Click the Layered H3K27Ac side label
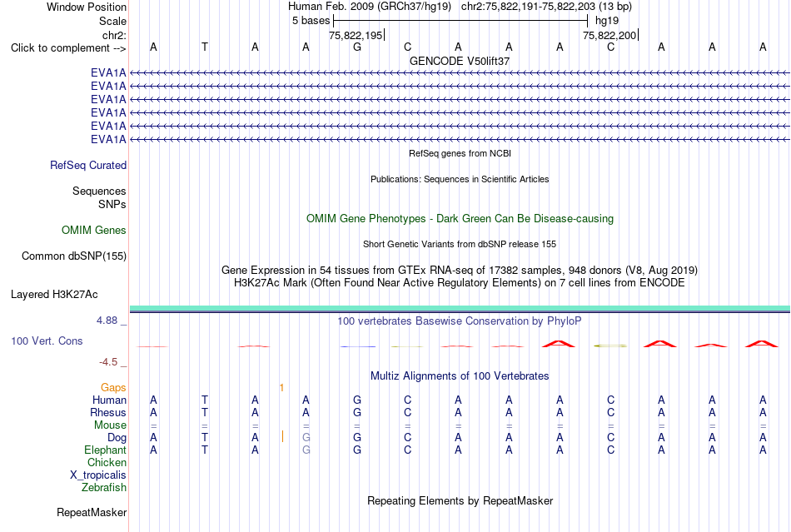 [54, 295]
